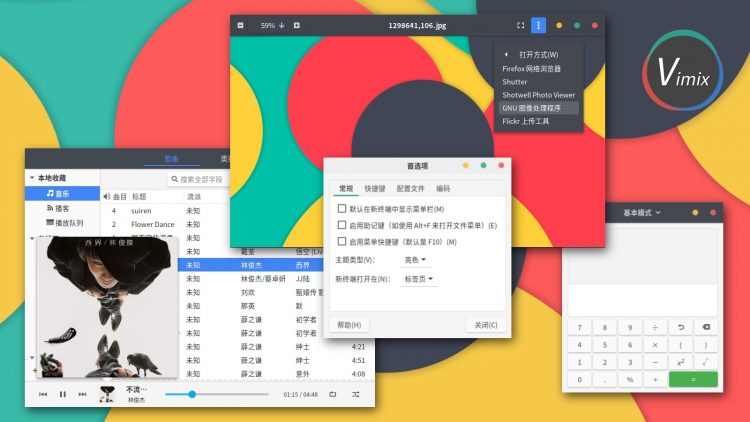Click the plus key on calculator
The height and width of the screenshot is (422, 750).
655,379
